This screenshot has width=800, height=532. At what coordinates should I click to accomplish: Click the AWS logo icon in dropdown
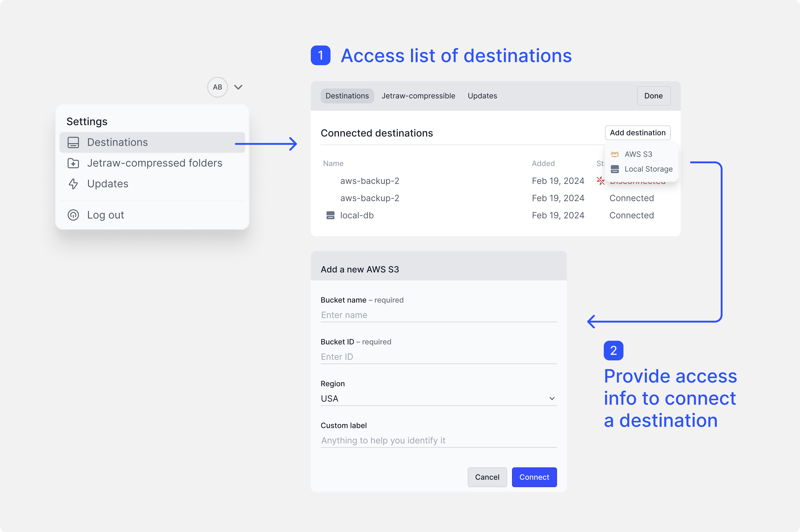(x=615, y=154)
